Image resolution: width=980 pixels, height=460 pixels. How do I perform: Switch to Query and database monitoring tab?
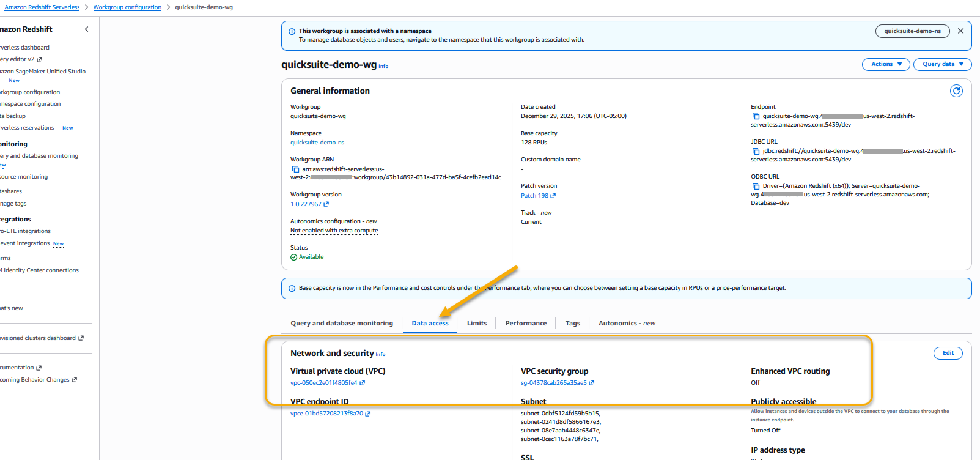click(342, 324)
